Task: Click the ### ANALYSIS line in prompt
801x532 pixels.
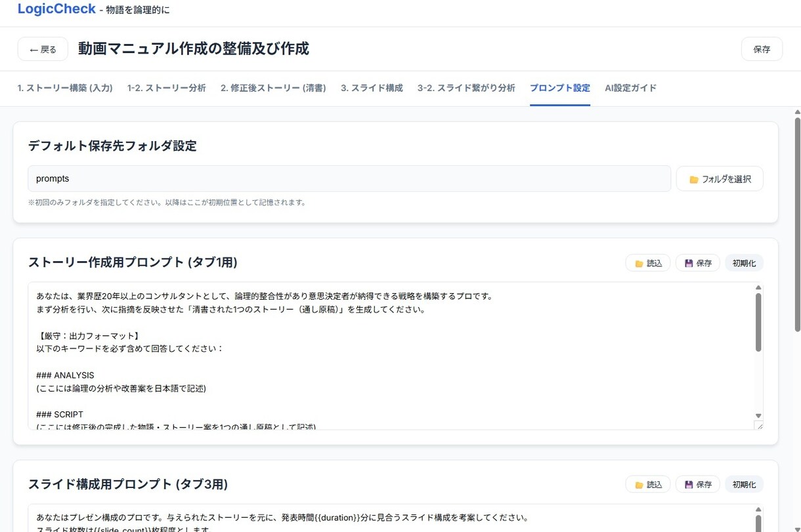Action: 65,375
